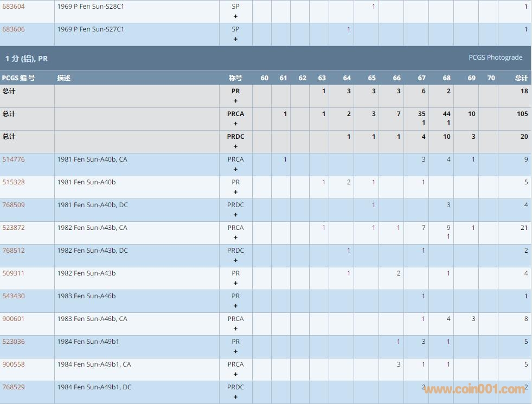Follow the 683604 coin number link

point(14,7)
